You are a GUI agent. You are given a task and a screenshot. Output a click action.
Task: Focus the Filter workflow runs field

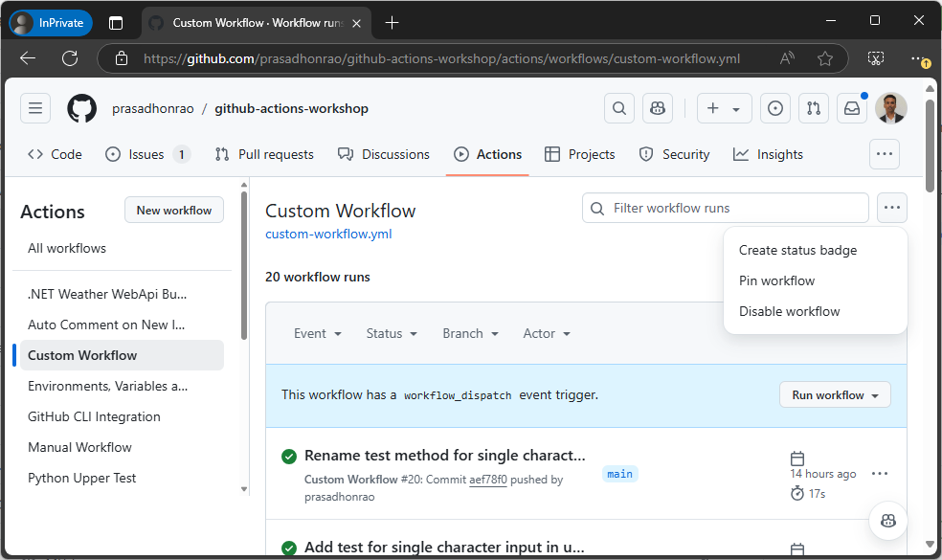click(x=725, y=208)
